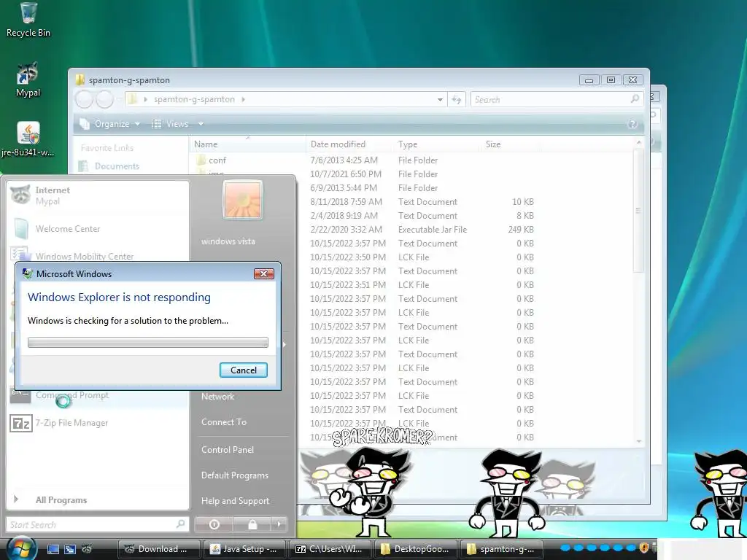The width and height of the screenshot is (747, 560).
Task: Launch Command Prompt from Start menu
Action: click(98, 395)
